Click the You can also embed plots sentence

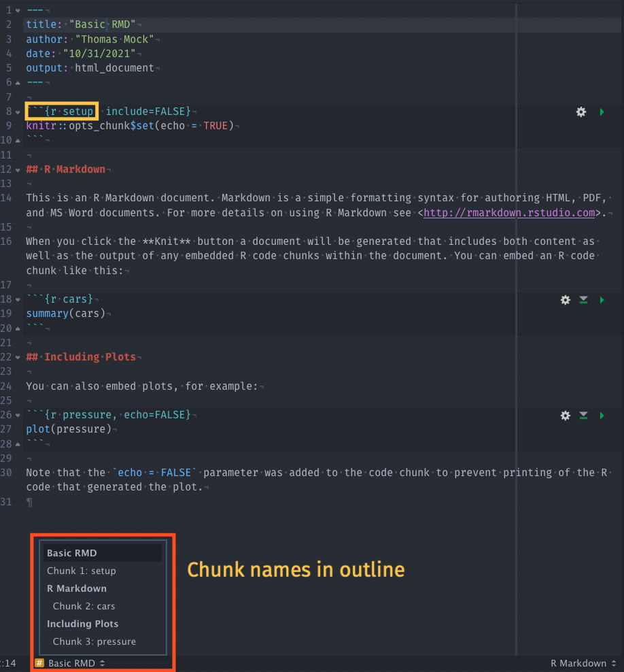tap(142, 386)
